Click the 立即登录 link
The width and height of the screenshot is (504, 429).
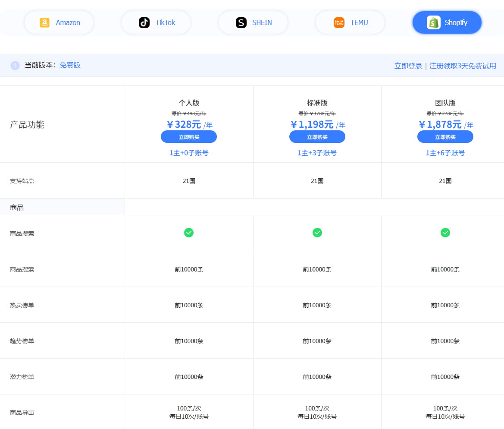coord(408,66)
